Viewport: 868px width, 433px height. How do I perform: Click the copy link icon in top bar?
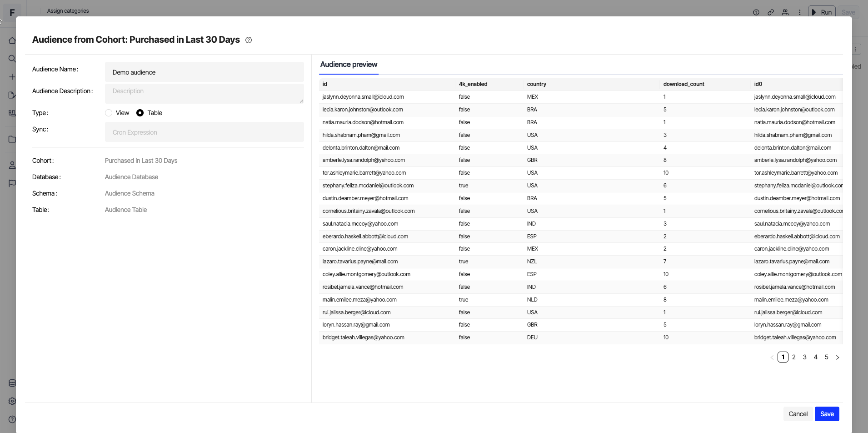pyautogui.click(x=771, y=12)
